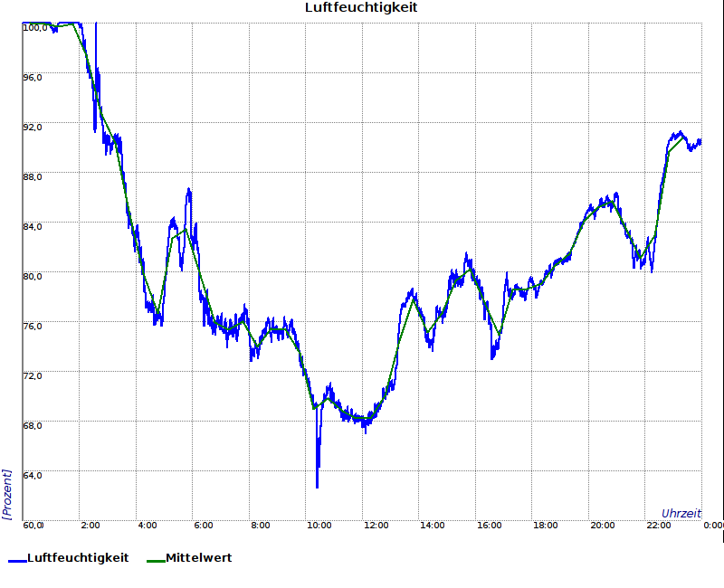Click the 84,0 y-axis value
This screenshot has height=588, width=724.
33,227
